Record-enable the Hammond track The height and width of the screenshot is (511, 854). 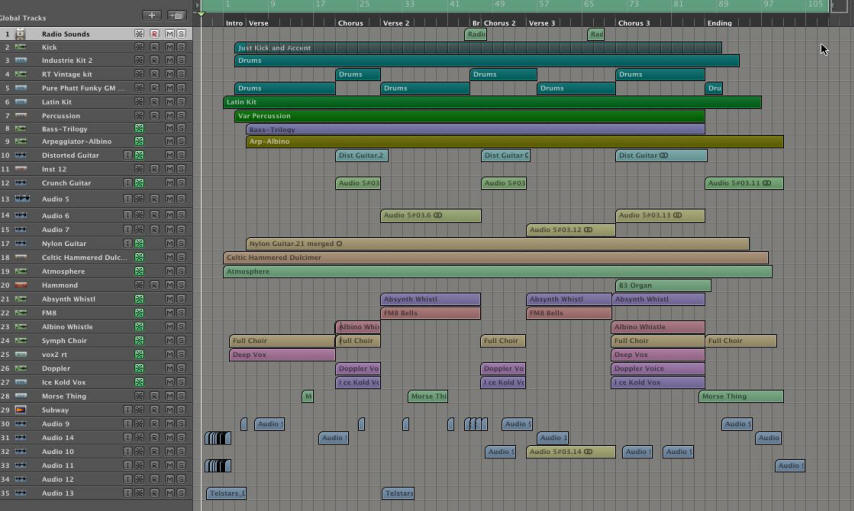155,285
